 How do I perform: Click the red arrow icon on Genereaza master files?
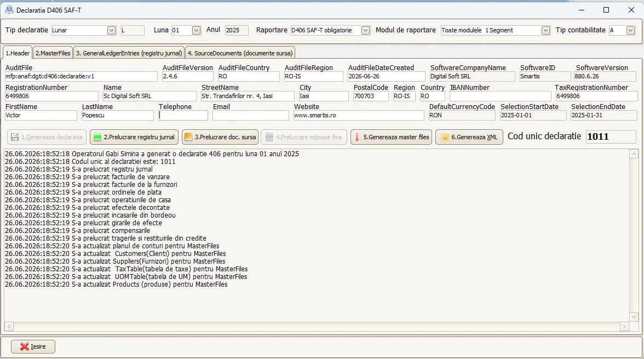357,138
